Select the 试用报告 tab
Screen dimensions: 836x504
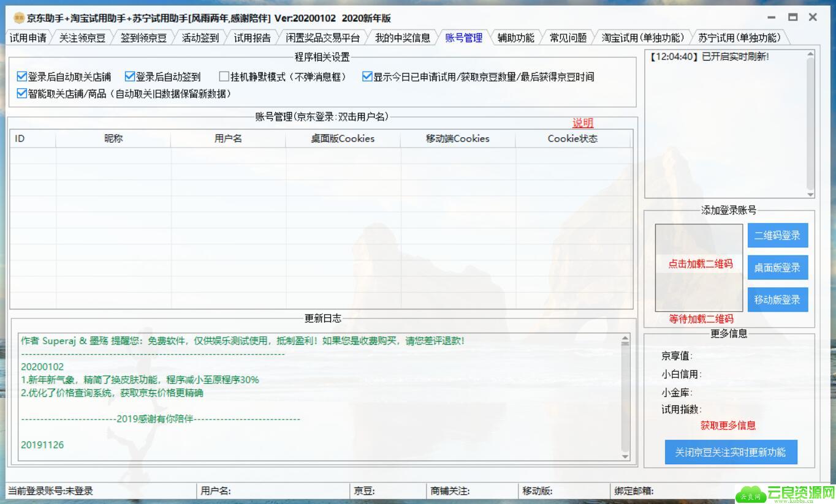tap(253, 38)
